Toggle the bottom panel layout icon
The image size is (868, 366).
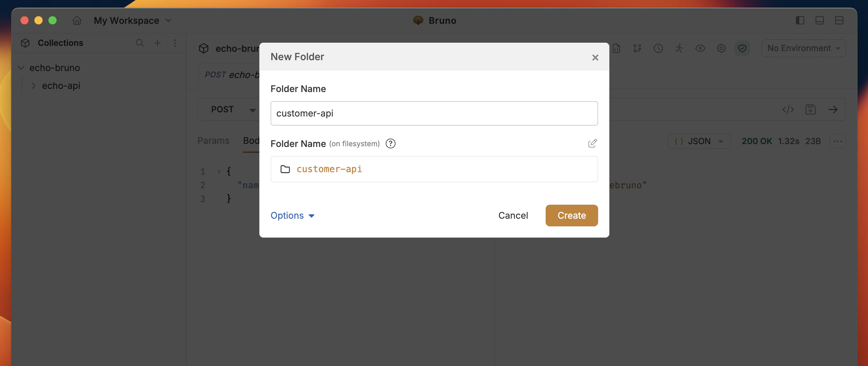(x=820, y=20)
